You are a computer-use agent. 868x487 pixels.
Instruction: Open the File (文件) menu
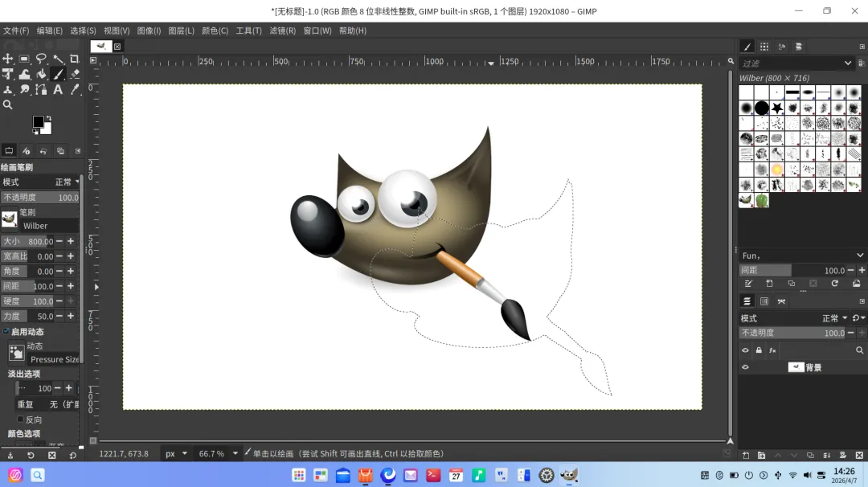[x=16, y=31]
